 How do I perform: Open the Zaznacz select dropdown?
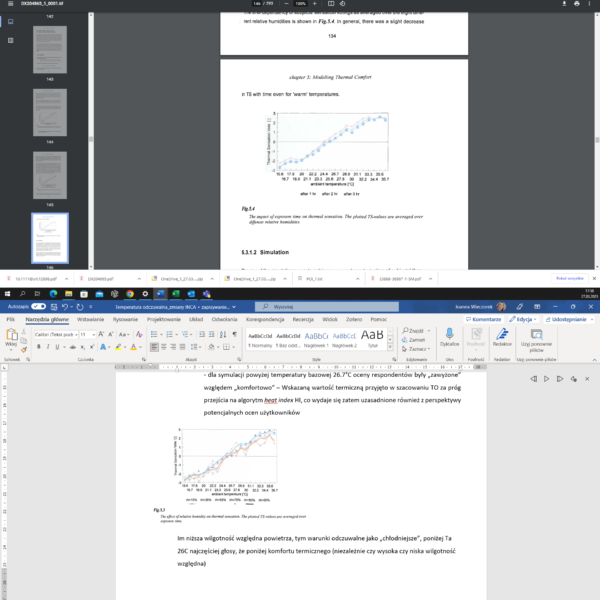(416, 349)
